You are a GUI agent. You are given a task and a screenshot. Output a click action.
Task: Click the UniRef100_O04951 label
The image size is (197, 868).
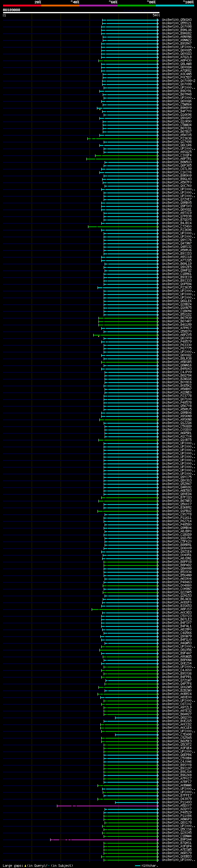(x=177, y=555)
